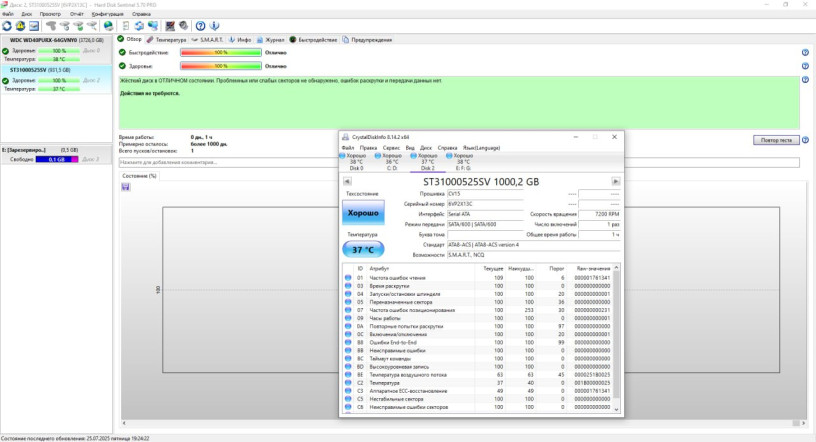Viewport: 816px width, 442px height.
Task: Open the Правка menu in CrystalDiskInfo
Action: pyautogui.click(x=368, y=148)
